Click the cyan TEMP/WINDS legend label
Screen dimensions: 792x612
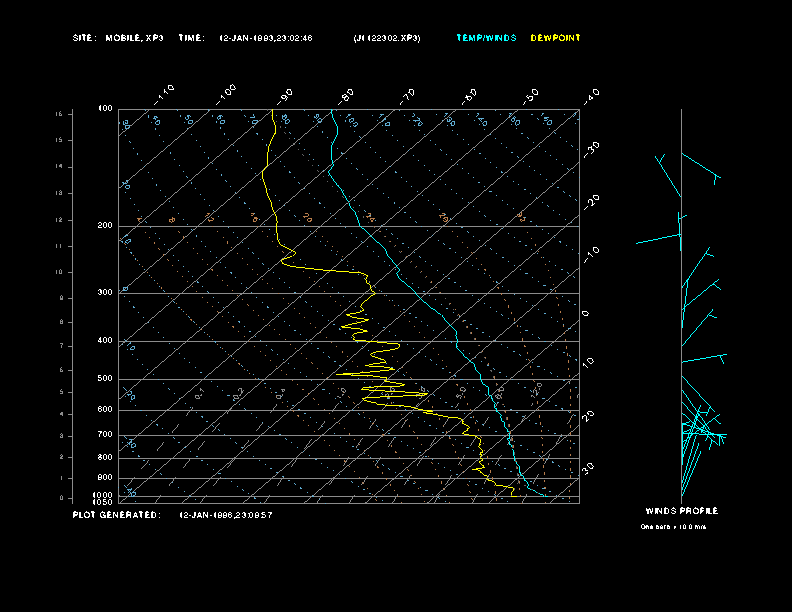point(486,38)
